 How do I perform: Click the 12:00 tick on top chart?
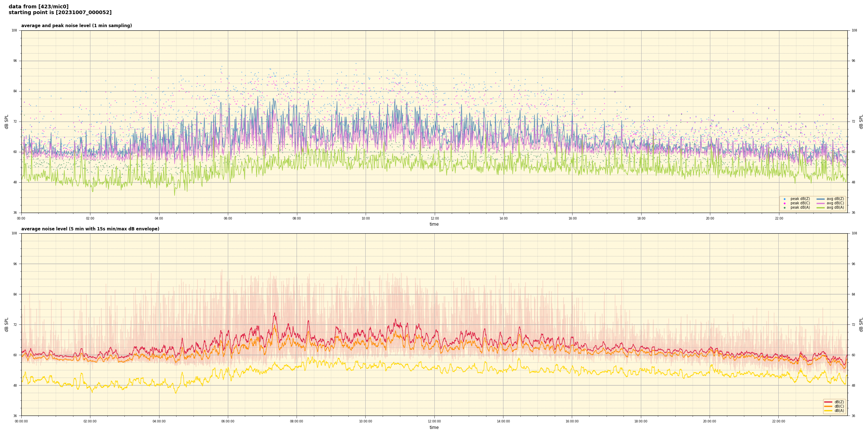tap(434, 218)
